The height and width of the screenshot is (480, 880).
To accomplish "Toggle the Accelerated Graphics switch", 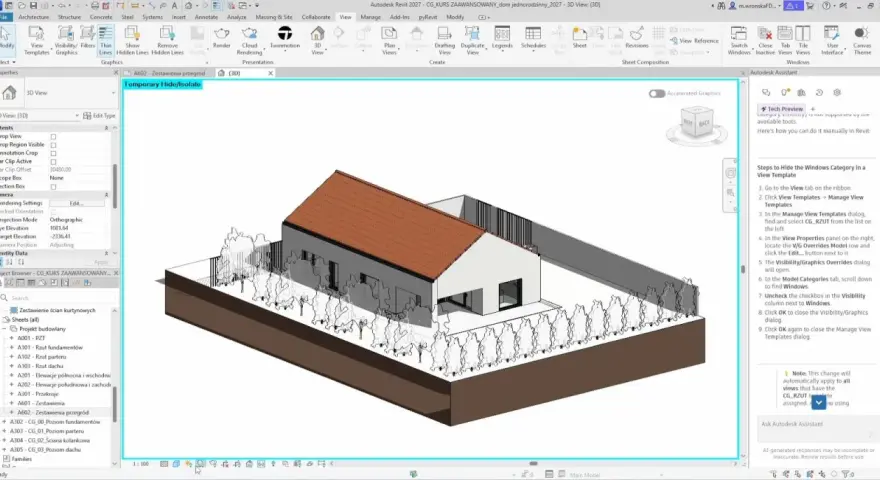I will tap(657, 93).
